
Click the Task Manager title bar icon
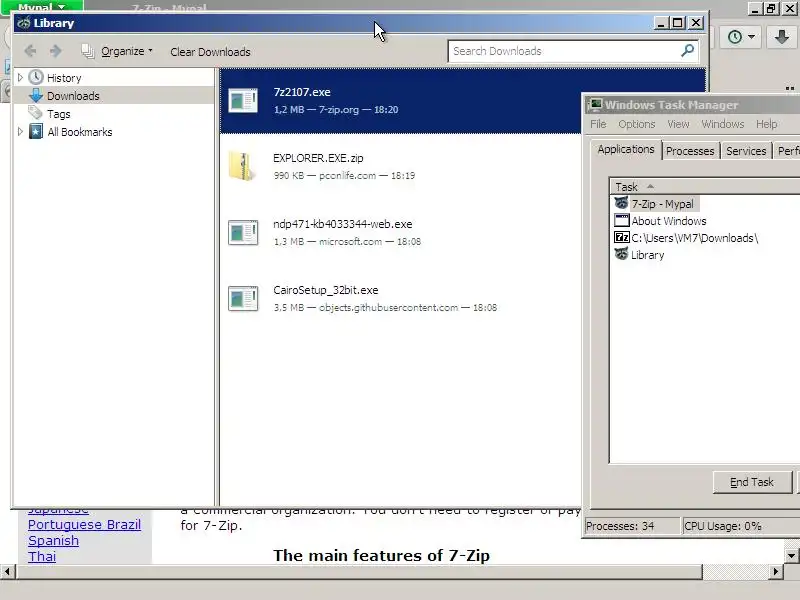point(594,105)
